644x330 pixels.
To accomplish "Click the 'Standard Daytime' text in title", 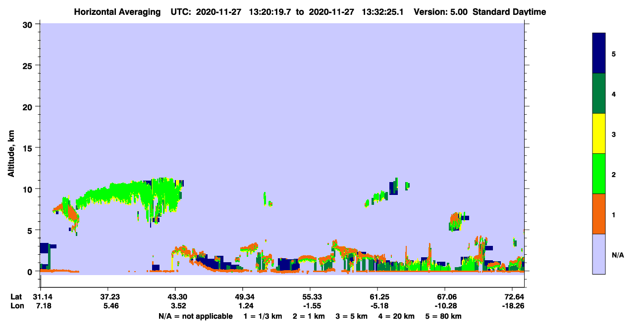I will (x=510, y=12).
